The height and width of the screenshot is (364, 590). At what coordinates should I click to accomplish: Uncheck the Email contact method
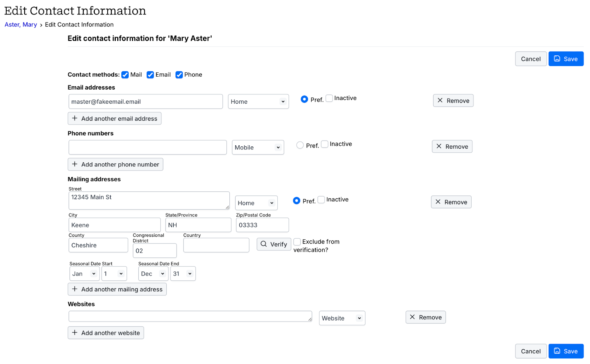(x=150, y=75)
